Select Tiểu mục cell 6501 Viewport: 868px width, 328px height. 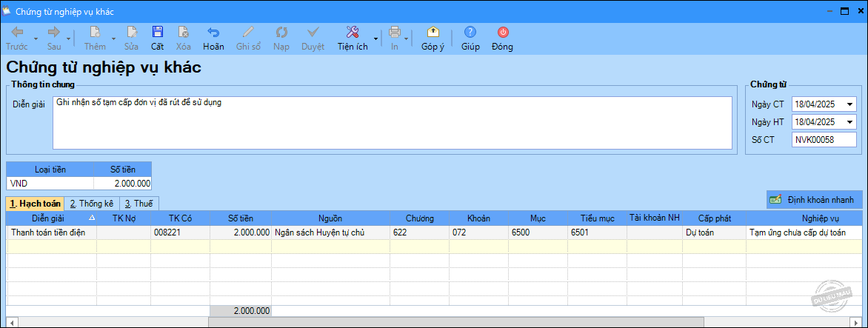pos(597,232)
